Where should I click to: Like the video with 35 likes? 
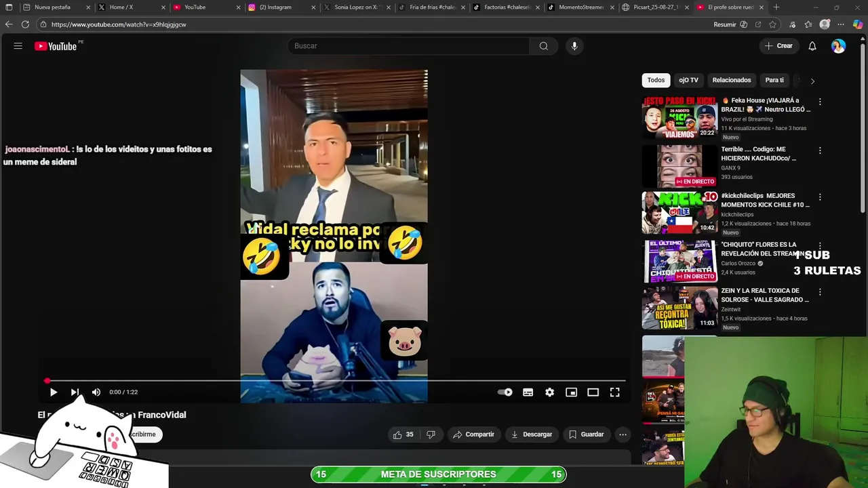click(x=403, y=434)
